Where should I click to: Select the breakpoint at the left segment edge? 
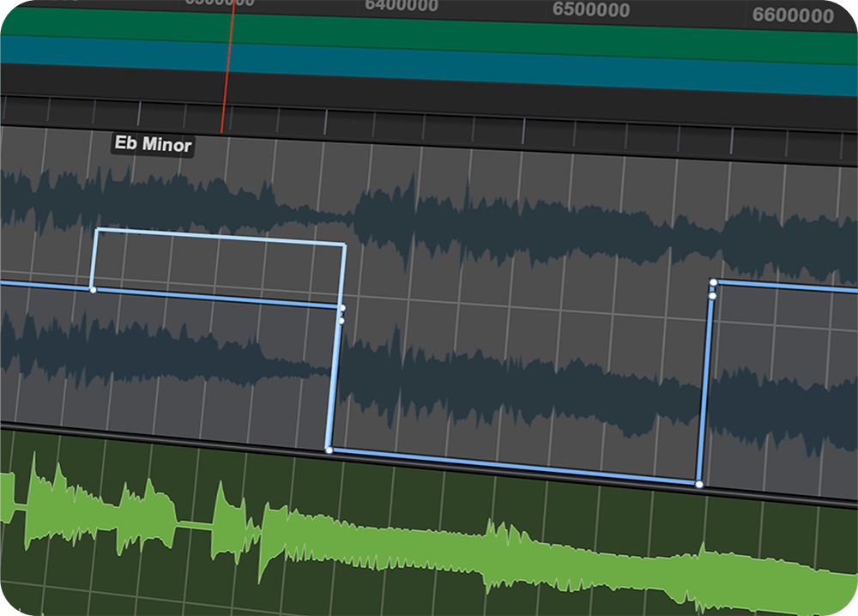(93, 289)
